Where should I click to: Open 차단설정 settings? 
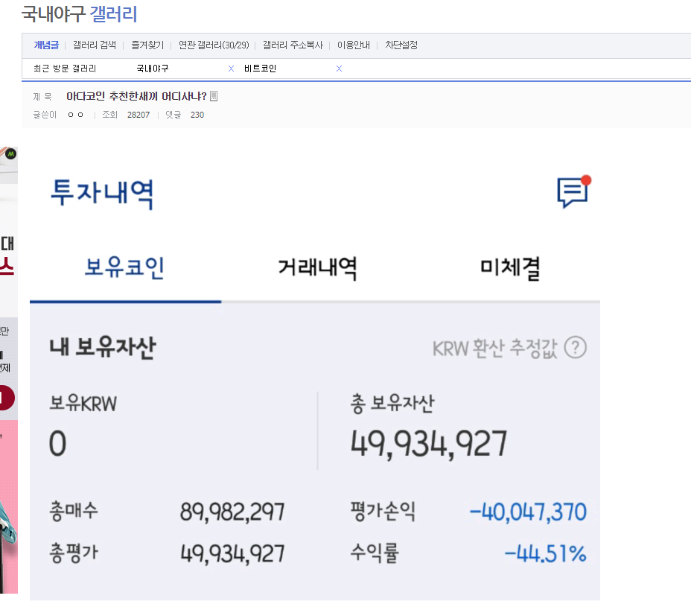[x=401, y=45]
